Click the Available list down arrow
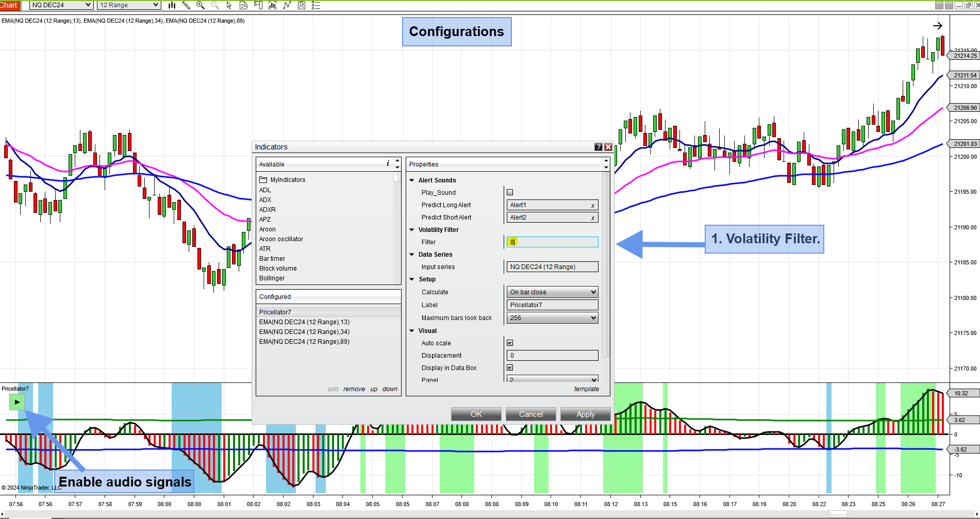The width and height of the screenshot is (980, 519). pos(397,168)
